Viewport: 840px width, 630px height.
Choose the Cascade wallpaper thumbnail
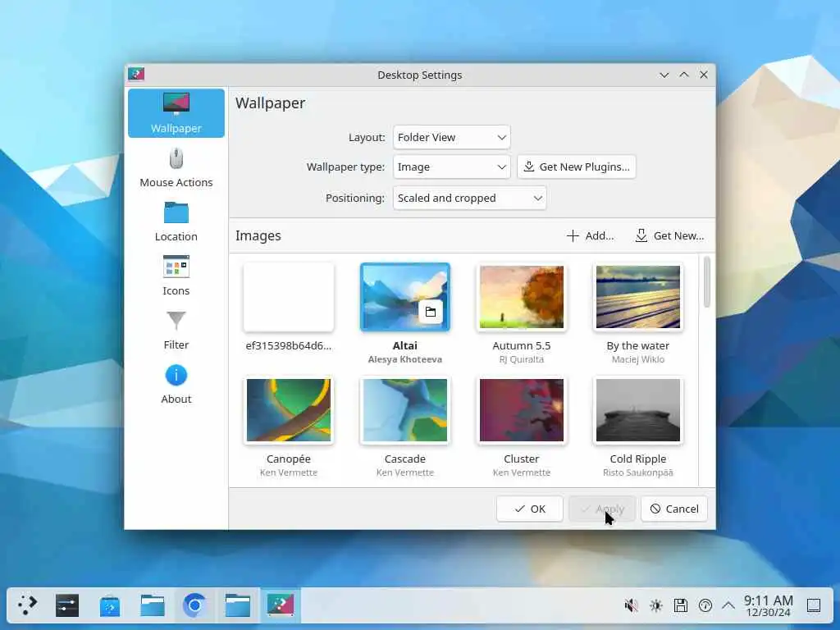[x=405, y=410]
